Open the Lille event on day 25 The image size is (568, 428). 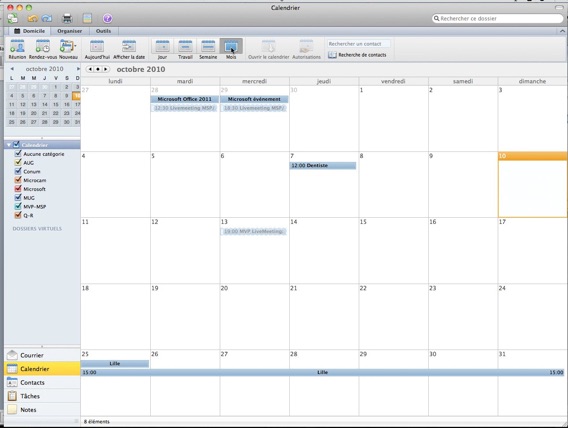coord(115,364)
